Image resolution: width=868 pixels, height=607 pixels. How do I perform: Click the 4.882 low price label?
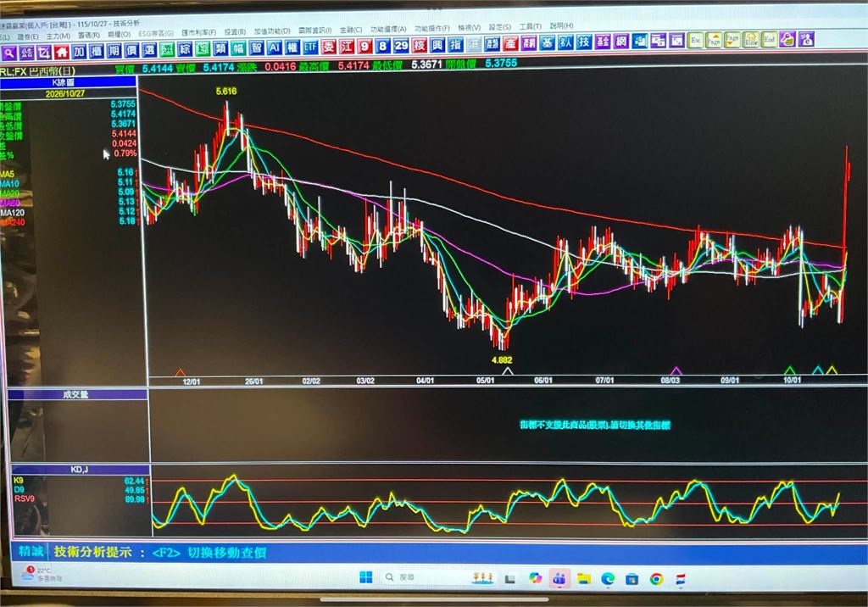click(x=502, y=360)
